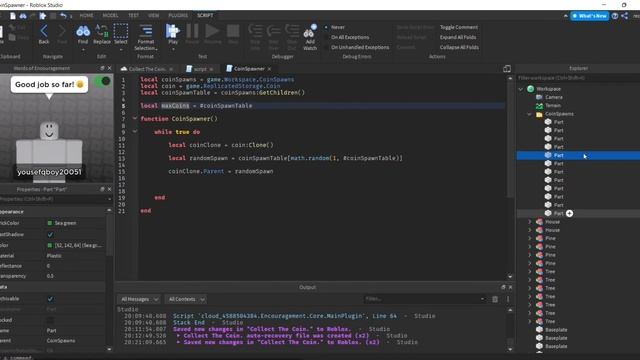Undock the Properties panel via float icon

coord(102,189)
